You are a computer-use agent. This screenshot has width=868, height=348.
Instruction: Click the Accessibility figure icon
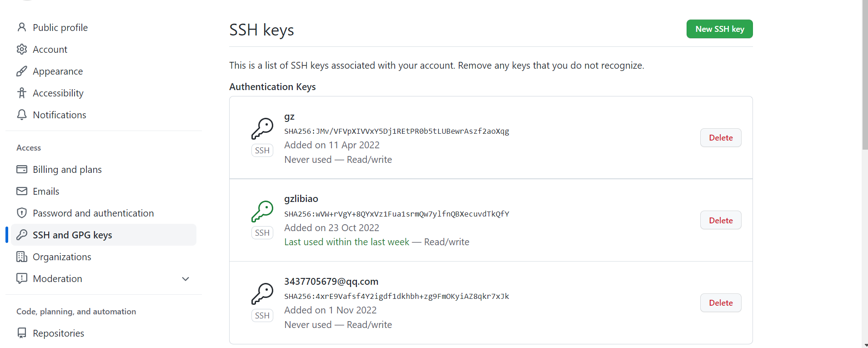click(22, 93)
